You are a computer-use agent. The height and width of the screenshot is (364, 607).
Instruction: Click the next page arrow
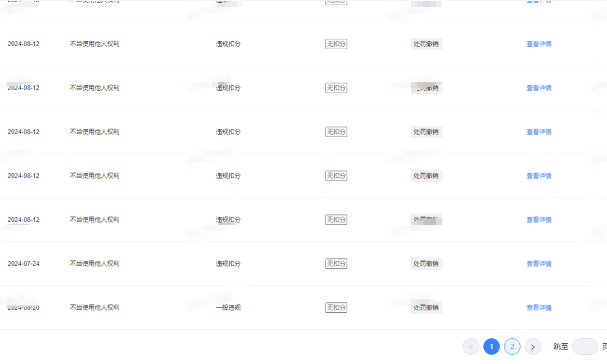(x=533, y=347)
